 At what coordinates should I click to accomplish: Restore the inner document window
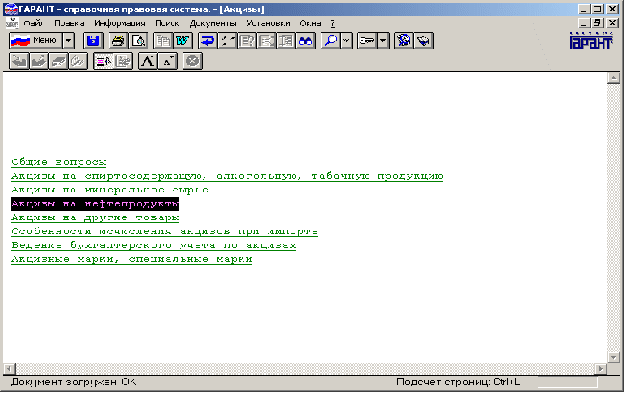coord(597,23)
